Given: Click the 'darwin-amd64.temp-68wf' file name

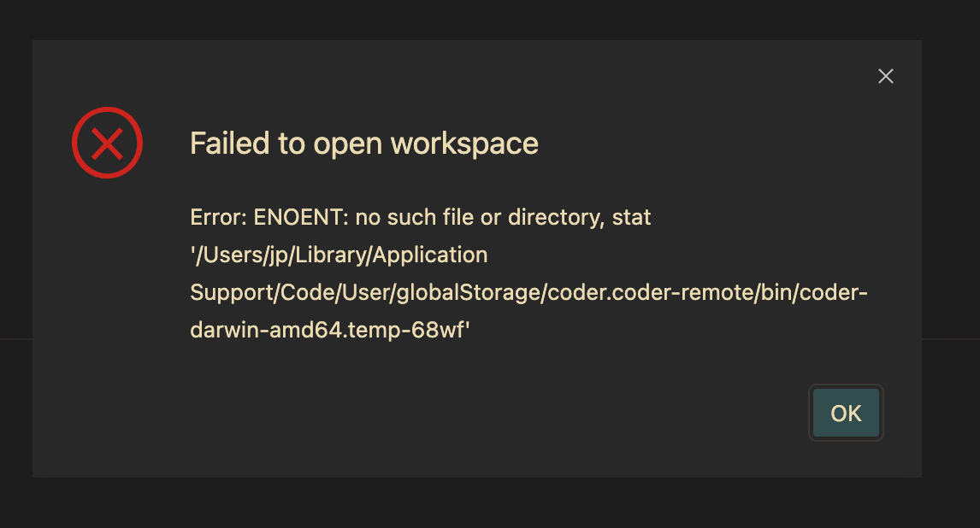Looking at the screenshot, I should pos(328,330).
